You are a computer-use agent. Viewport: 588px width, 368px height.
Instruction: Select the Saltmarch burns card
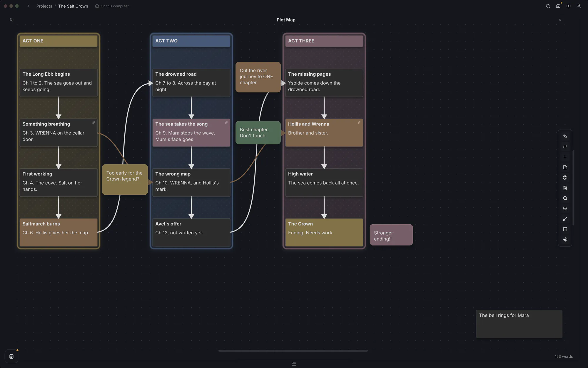(x=58, y=232)
